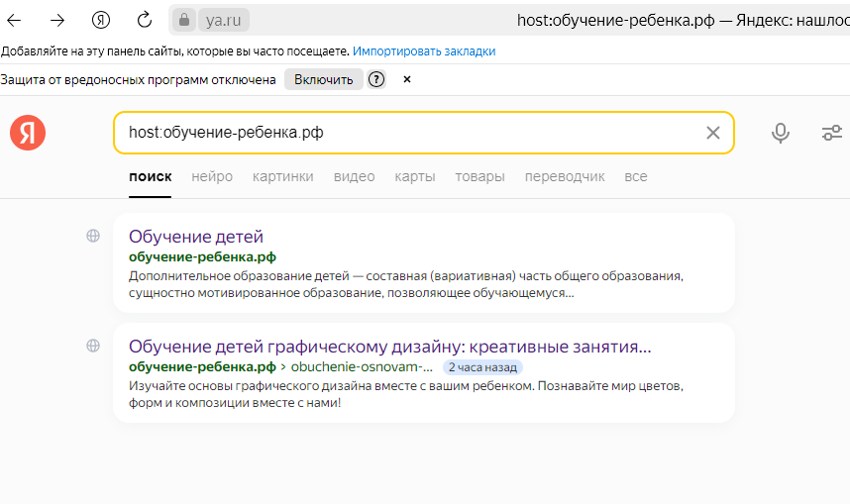
Task: Go forward with the browser forward arrow
Action: 56,21
